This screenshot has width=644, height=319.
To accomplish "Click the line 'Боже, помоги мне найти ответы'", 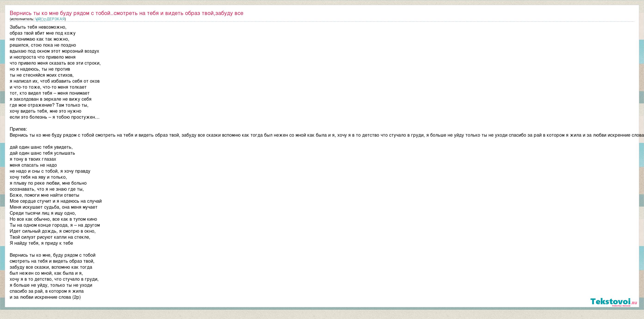I will coord(44,195).
